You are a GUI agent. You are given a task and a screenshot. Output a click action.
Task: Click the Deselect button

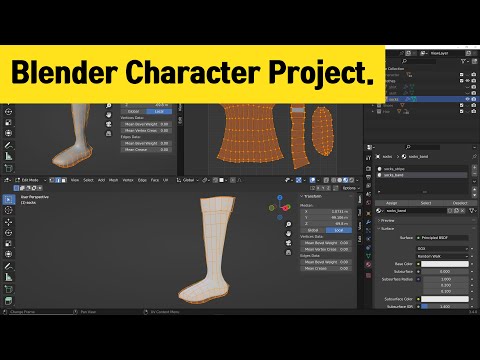click(460, 203)
